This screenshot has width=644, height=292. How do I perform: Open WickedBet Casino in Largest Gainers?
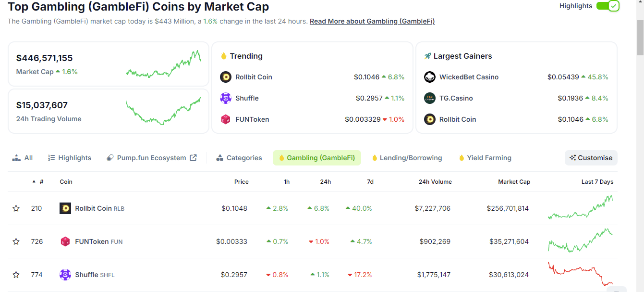[469, 77]
